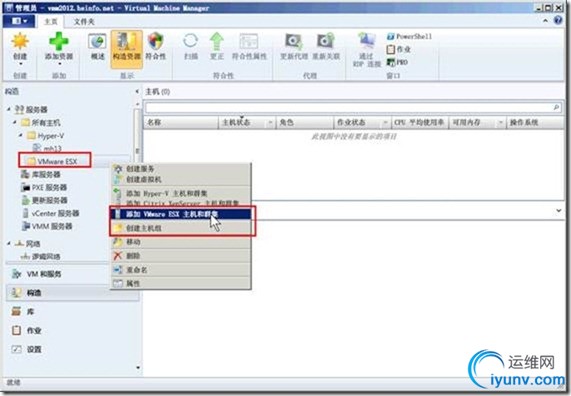Viewport: 571px width, 396px height.
Task: Collapse the ribbon with the up caret
Action: (x=546, y=21)
